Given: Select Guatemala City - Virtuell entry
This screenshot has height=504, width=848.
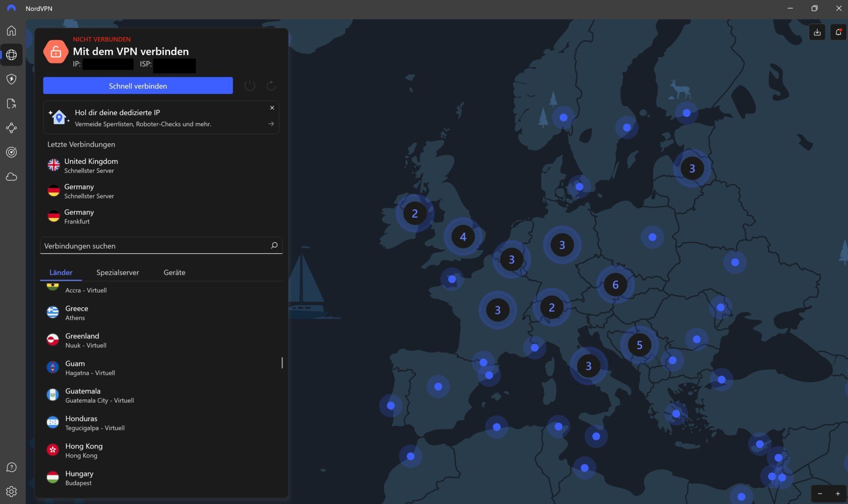Looking at the screenshot, I should pos(161,395).
